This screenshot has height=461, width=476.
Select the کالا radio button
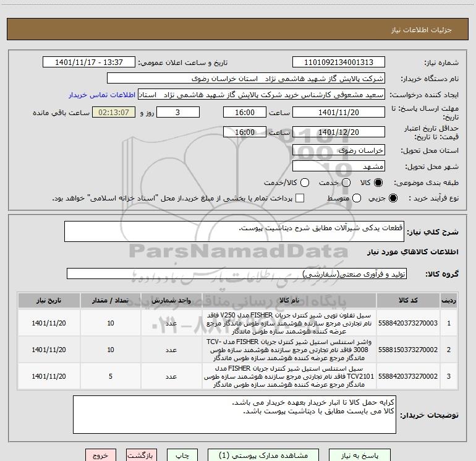378,183
